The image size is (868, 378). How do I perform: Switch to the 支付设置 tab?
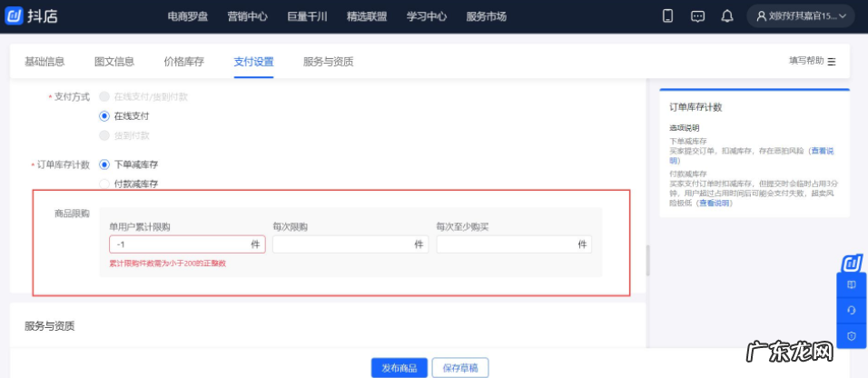click(x=253, y=62)
